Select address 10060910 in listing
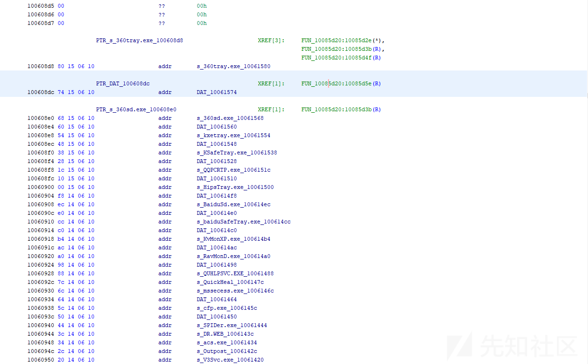Screen dimensions: 588x364 (x=41, y=222)
